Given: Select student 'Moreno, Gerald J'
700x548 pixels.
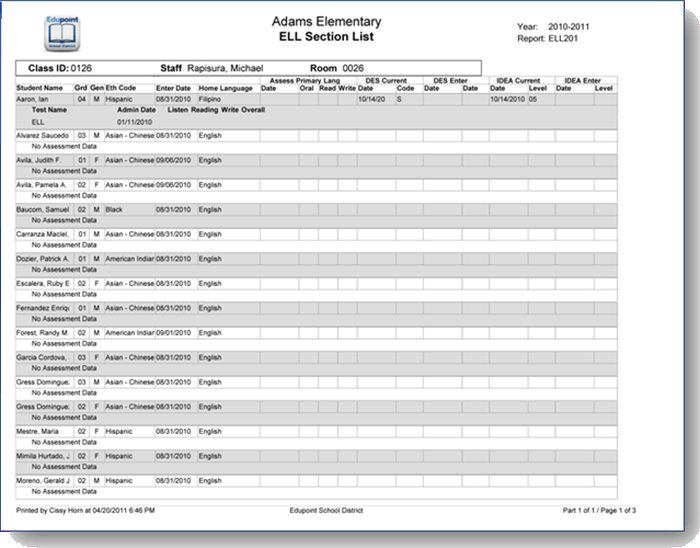Looking at the screenshot, I should pyautogui.click(x=43, y=481).
